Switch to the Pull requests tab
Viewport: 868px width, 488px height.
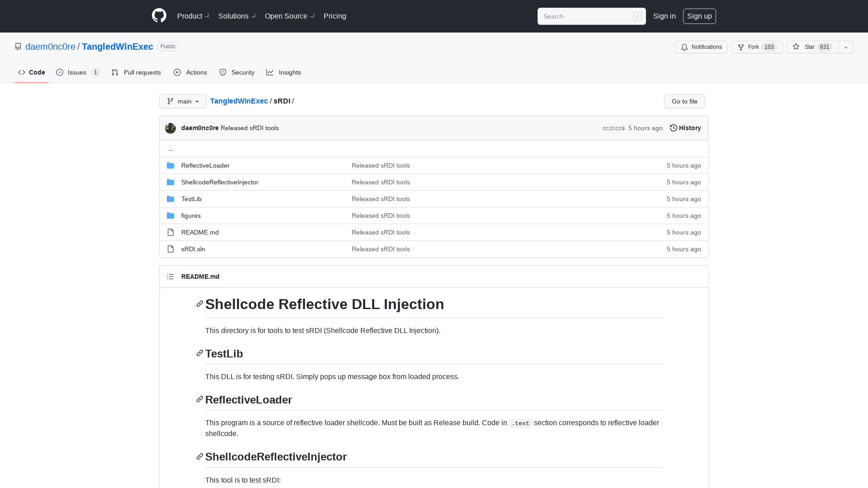pyautogui.click(x=136, y=72)
